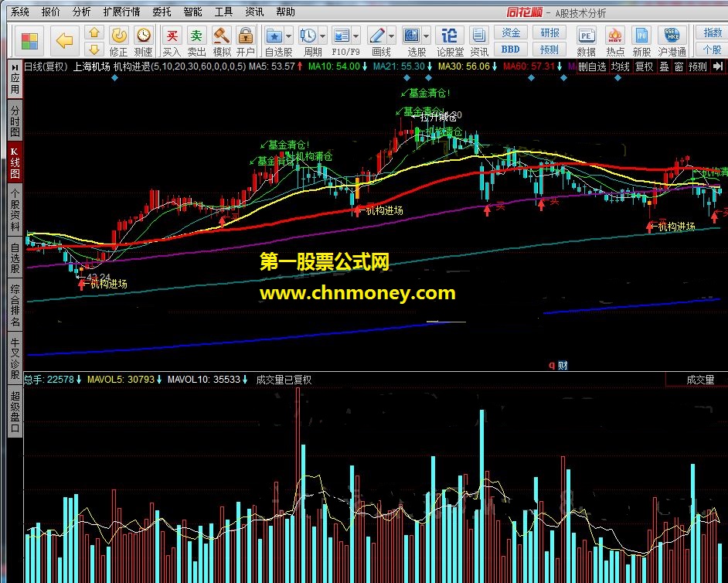Click the 指数 index button
This screenshot has height=583, width=728.
[x=712, y=32]
